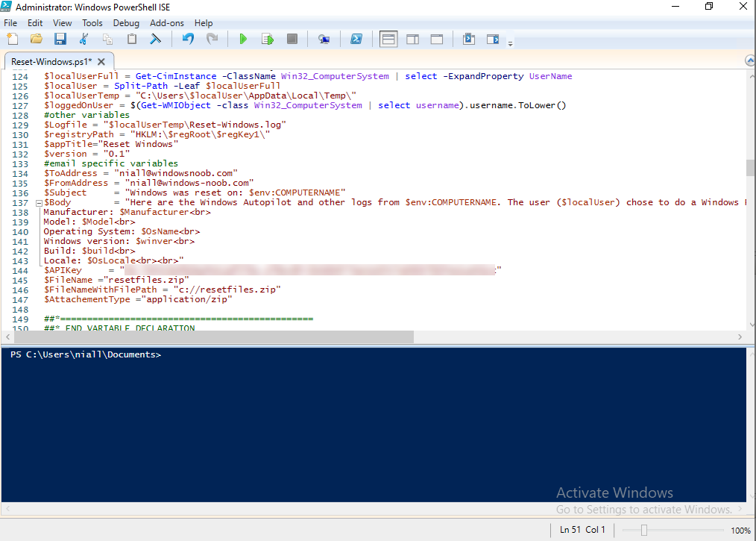
Task: Open the toolbar overflow options arrow
Action: [510, 43]
